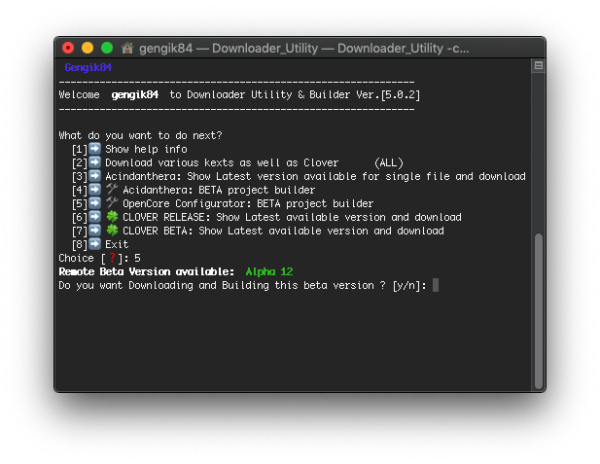The width and height of the screenshot is (600, 464).
Task: Click the arrow icon beside option [5]
Action: pyautogui.click(x=95, y=203)
